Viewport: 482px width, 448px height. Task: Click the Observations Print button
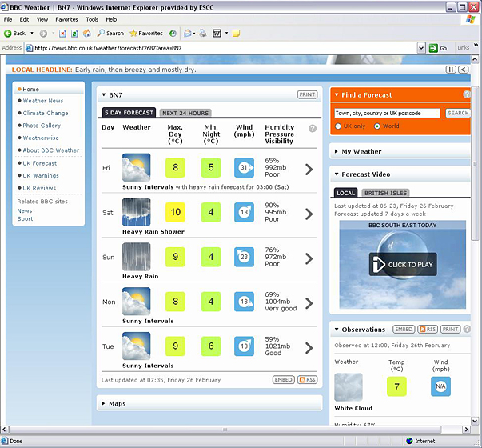[450, 330]
